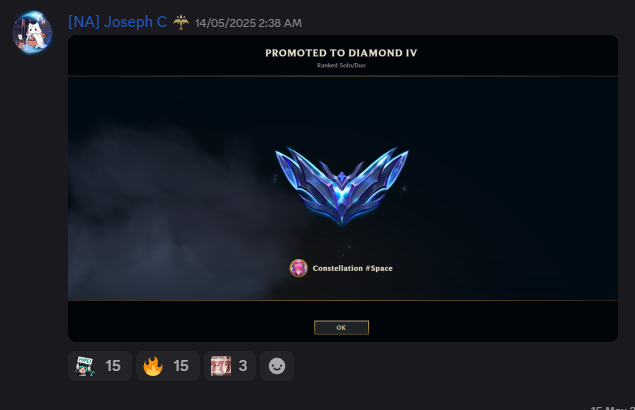
Task: Click the Diamond rank emblem
Action: [x=342, y=186]
